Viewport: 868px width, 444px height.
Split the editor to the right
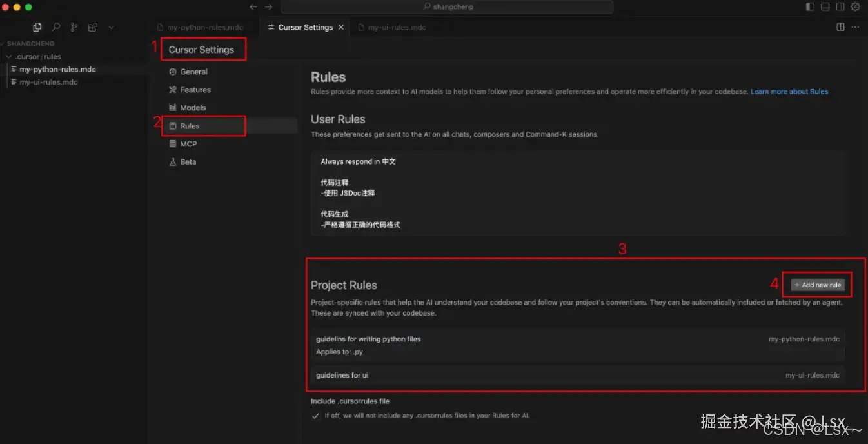tap(840, 27)
